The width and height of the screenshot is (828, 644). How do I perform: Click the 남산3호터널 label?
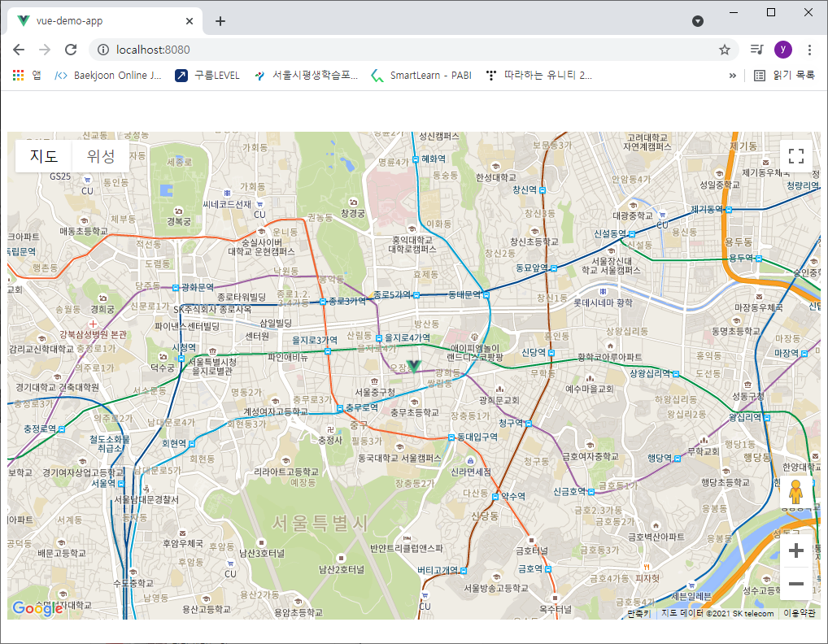point(263,553)
